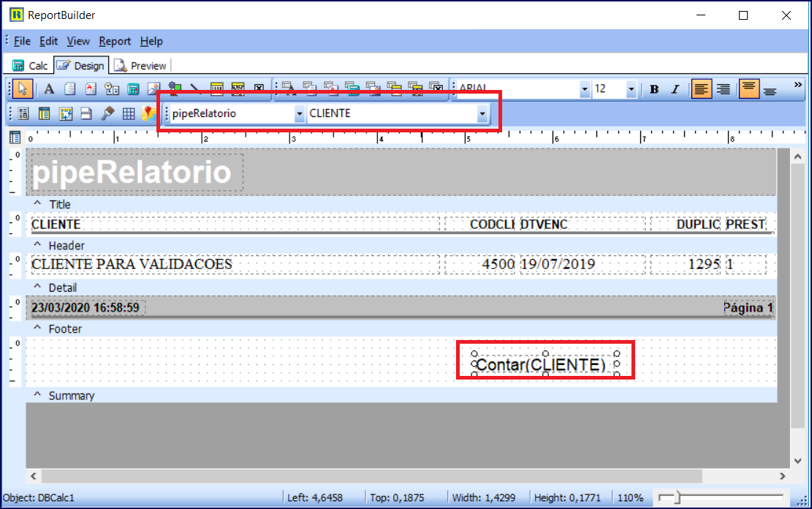Select the Contar(CLIENTE) summary component

coord(545,364)
